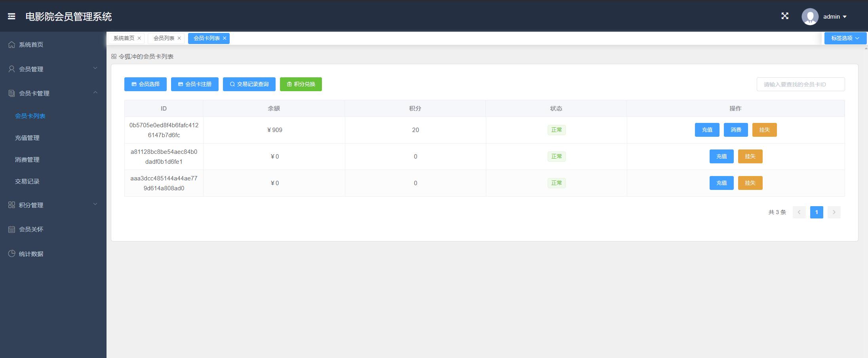Viewport: 868px width, 358px height.
Task: Click 挂失 for the ￥909 card
Action: click(765, 130)
